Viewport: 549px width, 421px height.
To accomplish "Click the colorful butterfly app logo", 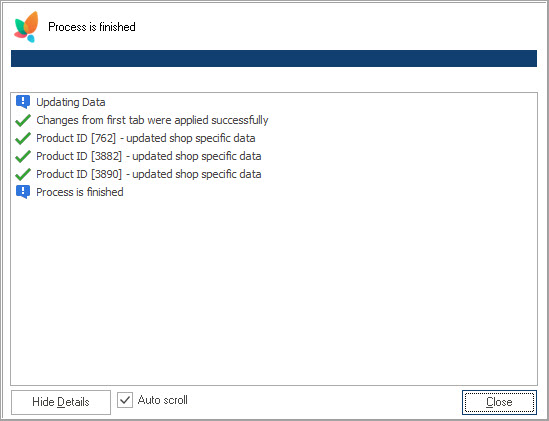I will pyautogui.click(x=26, y=27).
